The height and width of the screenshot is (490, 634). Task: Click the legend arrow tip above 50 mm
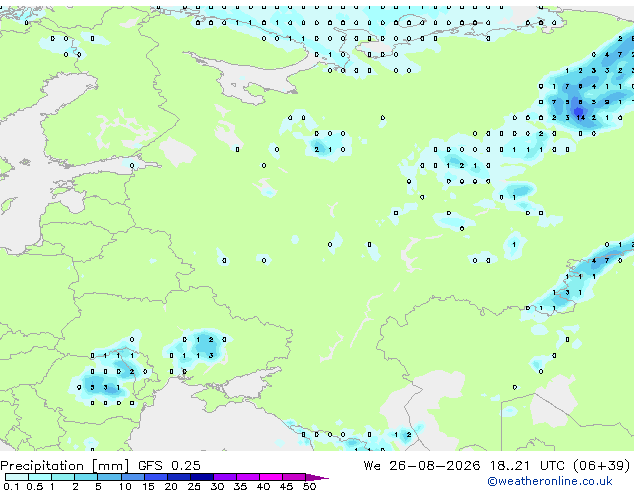click(x=317, y=477)
